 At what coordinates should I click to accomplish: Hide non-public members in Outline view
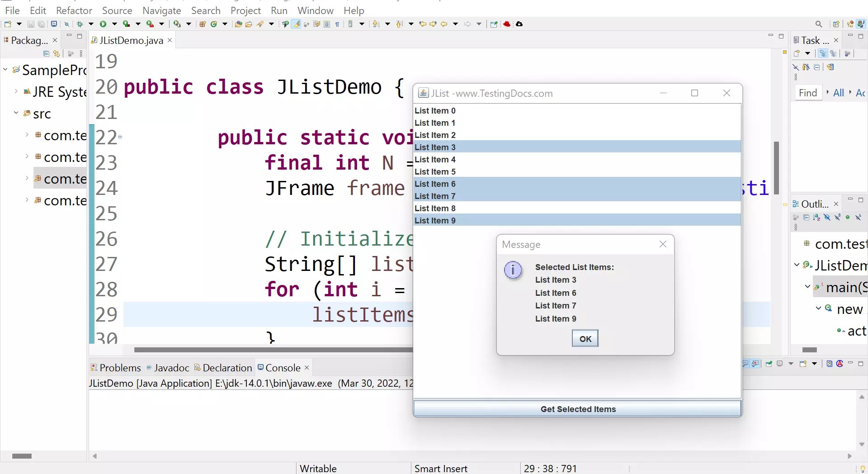(x=848, y=218)
